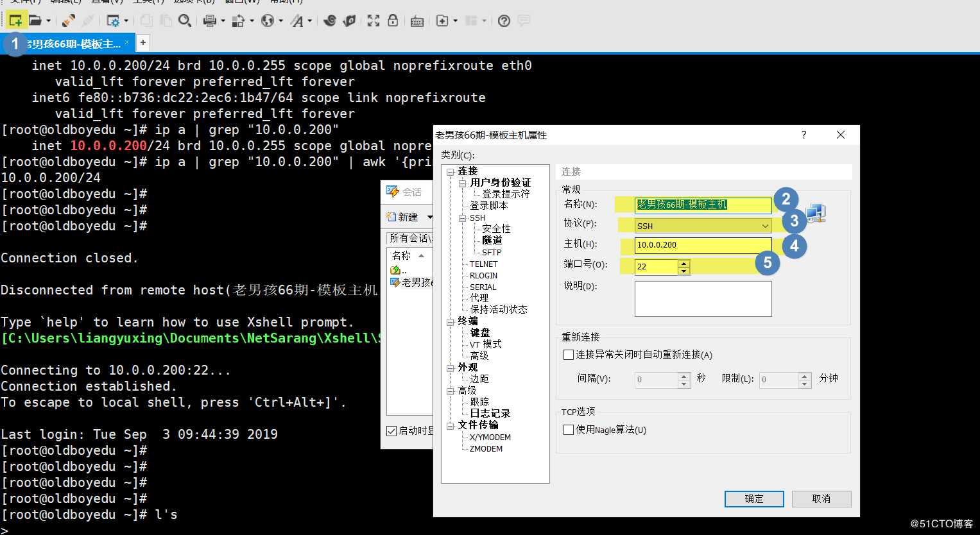Click the 说明 description text box
Viewport: 980px width, 535px height.
[x=703, y=299]
